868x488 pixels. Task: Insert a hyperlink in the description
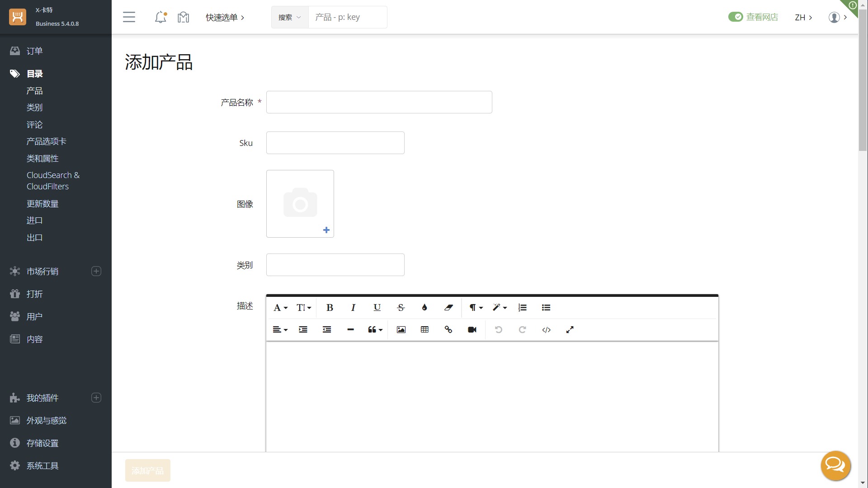coord(448,330)
